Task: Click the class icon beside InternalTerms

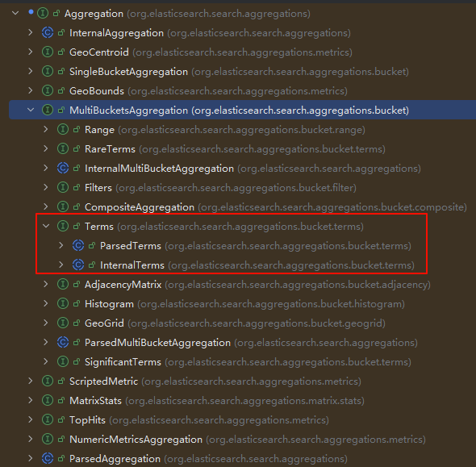Action: tap(78, 265)
